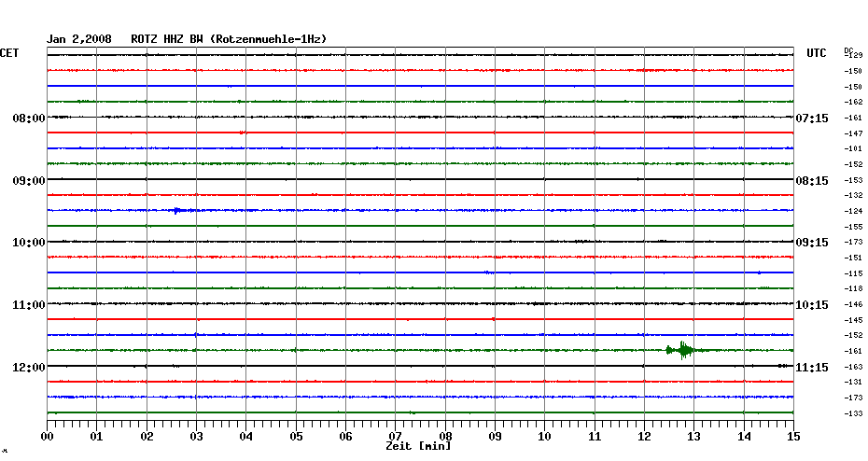Click minute tick label 13 on axis

tap(694, 436)
